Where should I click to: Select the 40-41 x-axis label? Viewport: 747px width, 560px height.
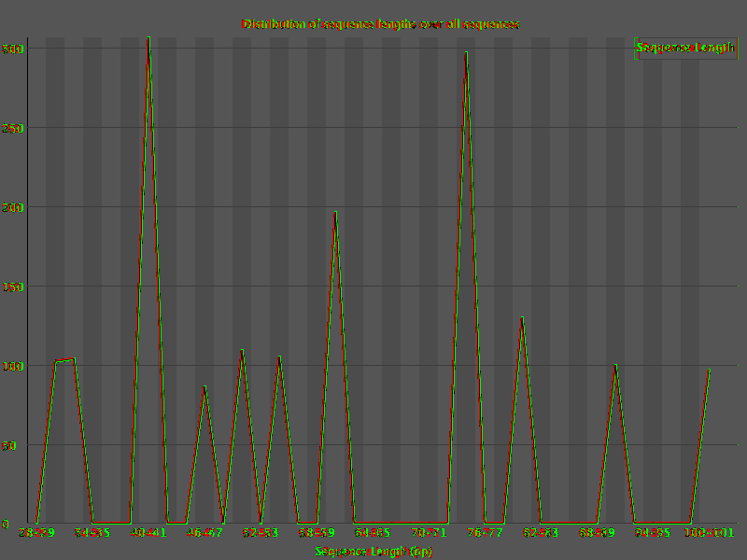tap(148, 532)
